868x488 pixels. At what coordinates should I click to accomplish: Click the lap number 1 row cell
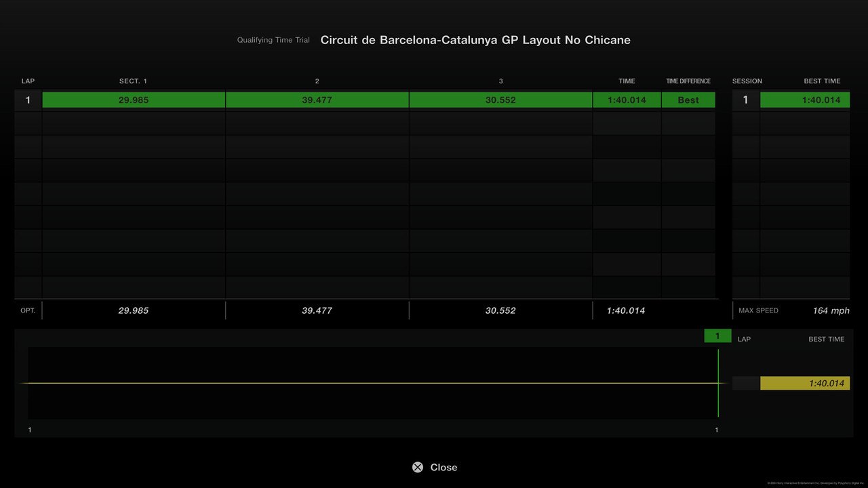click(28, 100)
